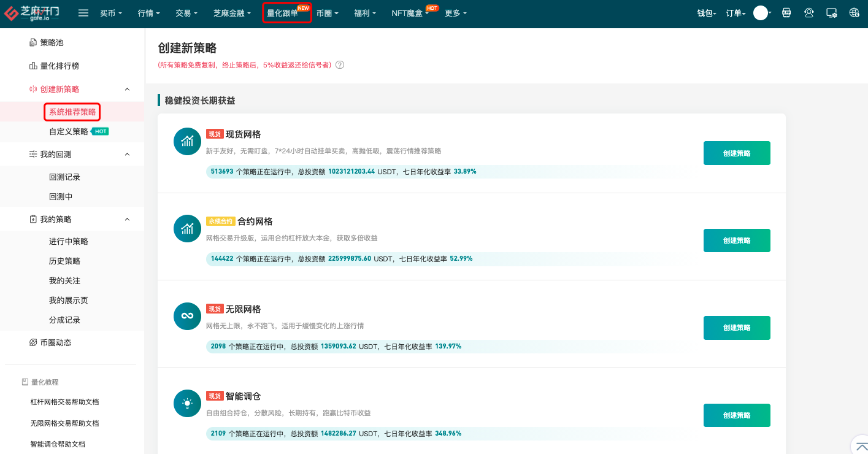Open the 钱包 dropdown
This screenshot has height=454, width=868.
(707, 13)
